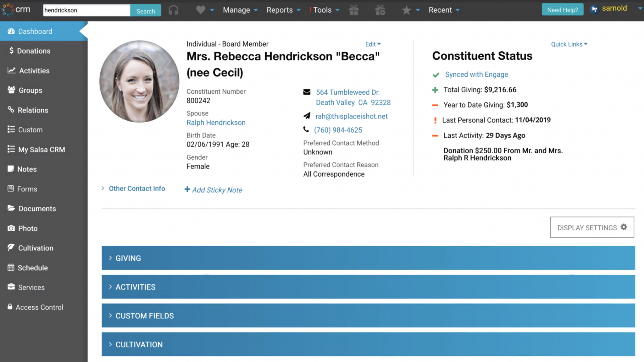Open the Tools dropdown menu

[x=325, y=10]
